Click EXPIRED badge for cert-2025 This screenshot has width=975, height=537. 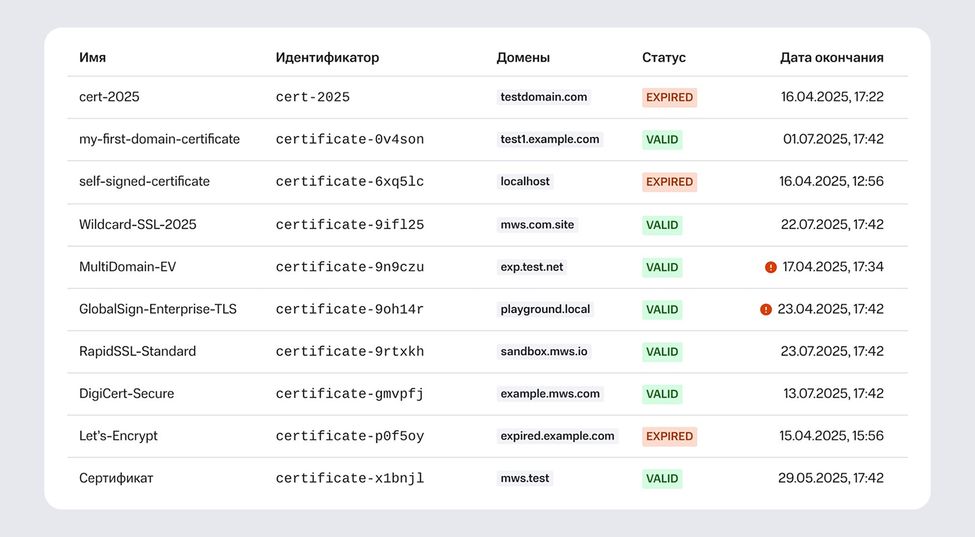(x=669, y=98)
